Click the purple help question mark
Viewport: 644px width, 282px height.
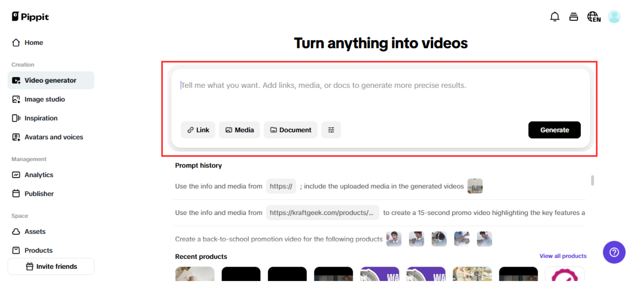point(614,252)
